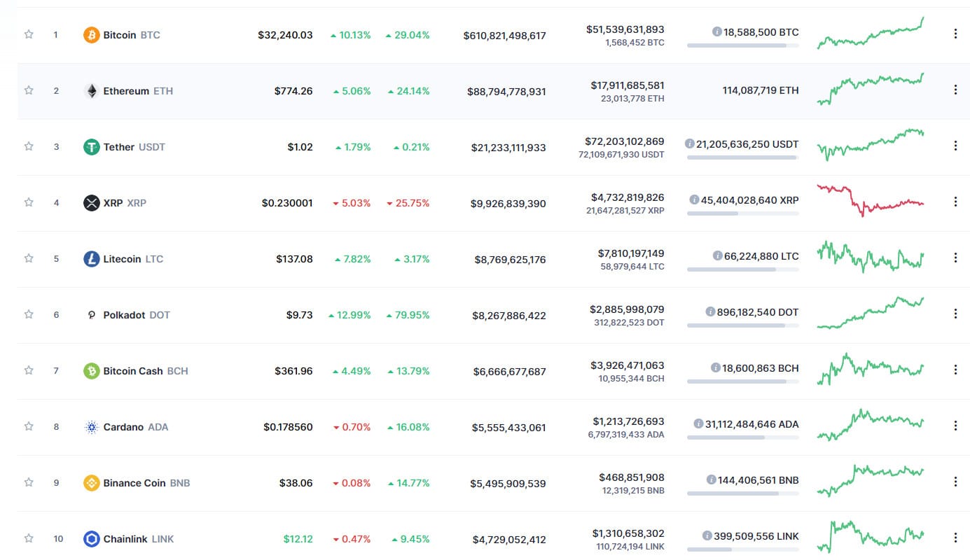This screenshot has height=560, width=970.
Task: Click the Polkadot logo icon
Action: [92, 315]
